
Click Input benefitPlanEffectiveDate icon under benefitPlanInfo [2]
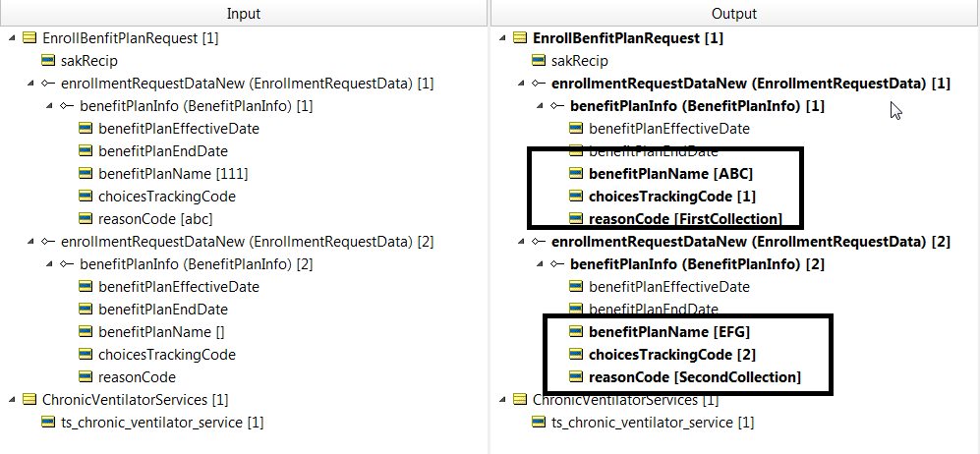point(86,287)
